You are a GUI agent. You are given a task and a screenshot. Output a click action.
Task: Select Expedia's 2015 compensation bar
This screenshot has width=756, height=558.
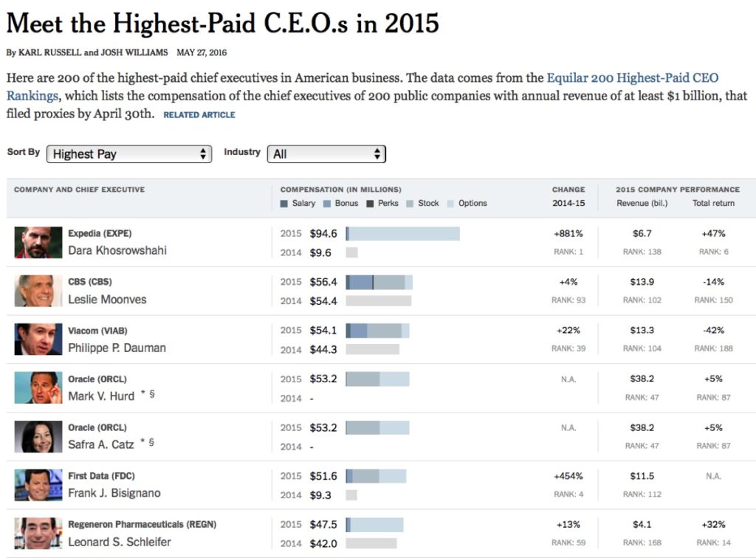[402, 232]
